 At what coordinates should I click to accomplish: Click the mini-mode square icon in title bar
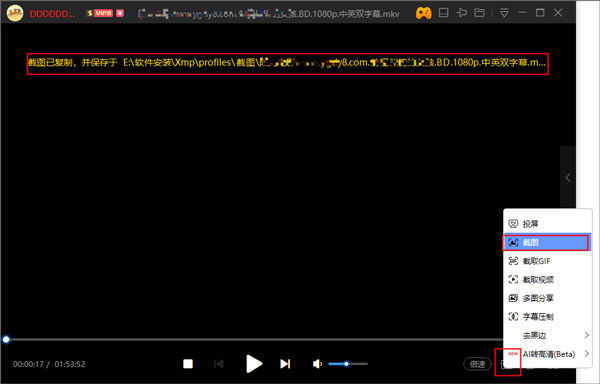[x=443, y=13]
